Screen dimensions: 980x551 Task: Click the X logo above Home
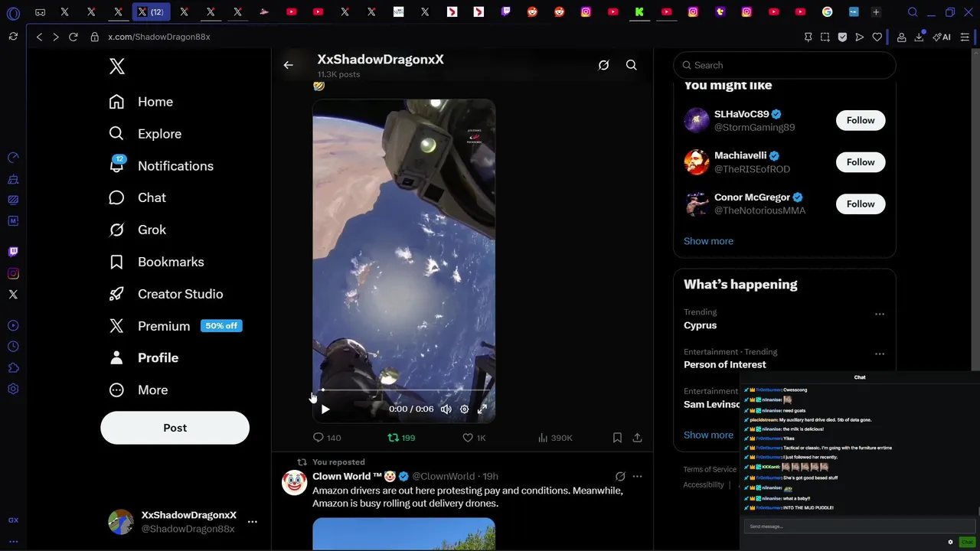coord(117,67)
